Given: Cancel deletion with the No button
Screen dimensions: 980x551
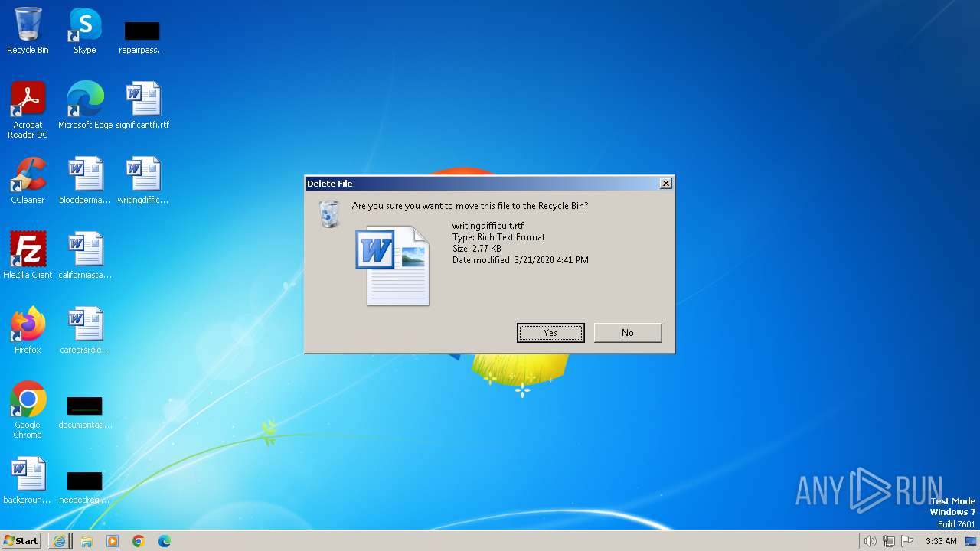Looking at the screenshot, I should (x=628, y=333).
